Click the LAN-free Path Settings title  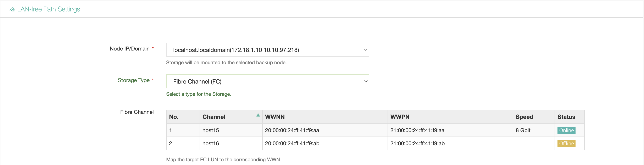(48, 9)
